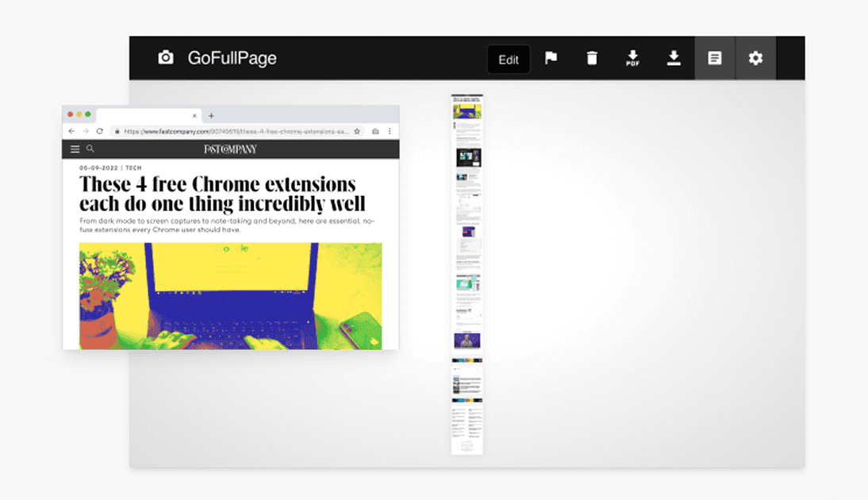Delete the captured screenshot
The height and width of the screenshot is (500, 868).
click(592, 58)
